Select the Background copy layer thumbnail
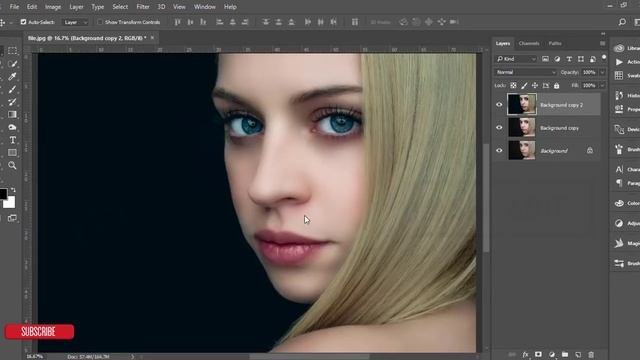The width and height of the screenshot is (640, 360). [522, 128]
